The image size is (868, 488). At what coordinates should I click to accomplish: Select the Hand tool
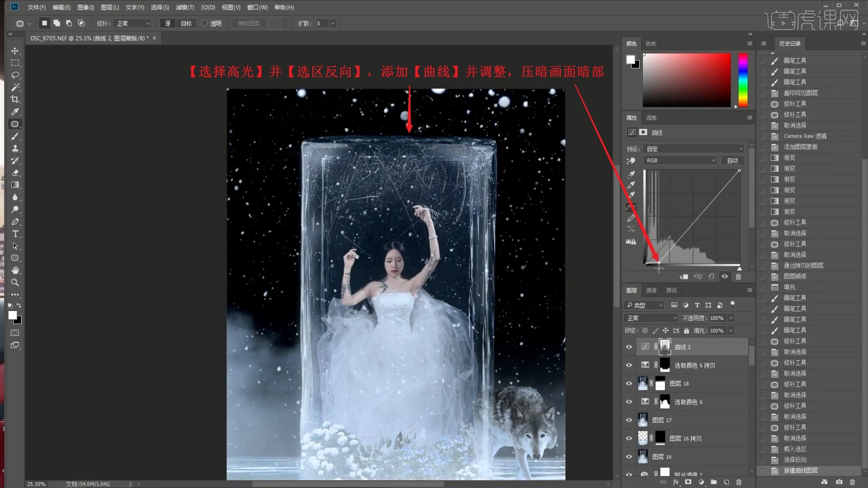[15, 270]
